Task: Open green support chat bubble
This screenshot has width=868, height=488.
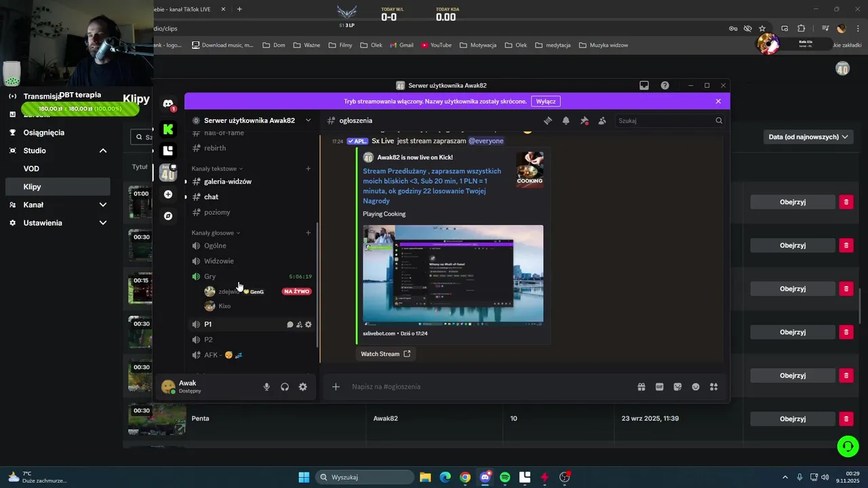Action: (x=848, y=446)
